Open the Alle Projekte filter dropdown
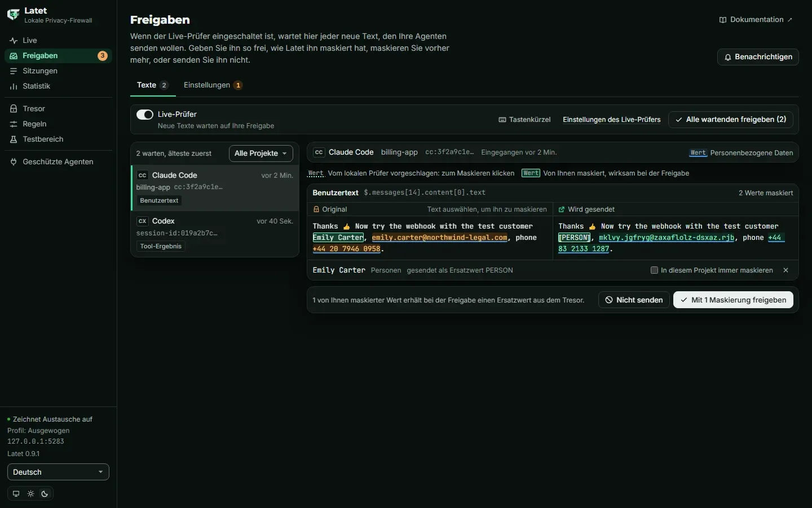Screen dimensions: 812x508 point(261,154)
